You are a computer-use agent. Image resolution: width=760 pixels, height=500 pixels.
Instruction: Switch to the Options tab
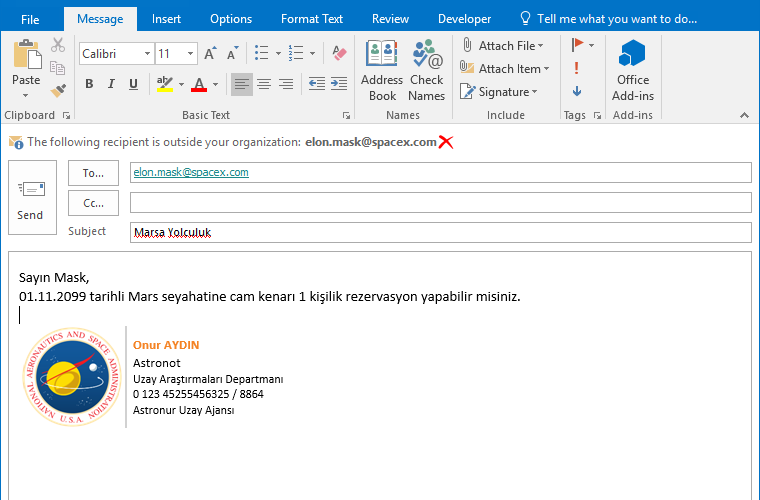(231, 19)
